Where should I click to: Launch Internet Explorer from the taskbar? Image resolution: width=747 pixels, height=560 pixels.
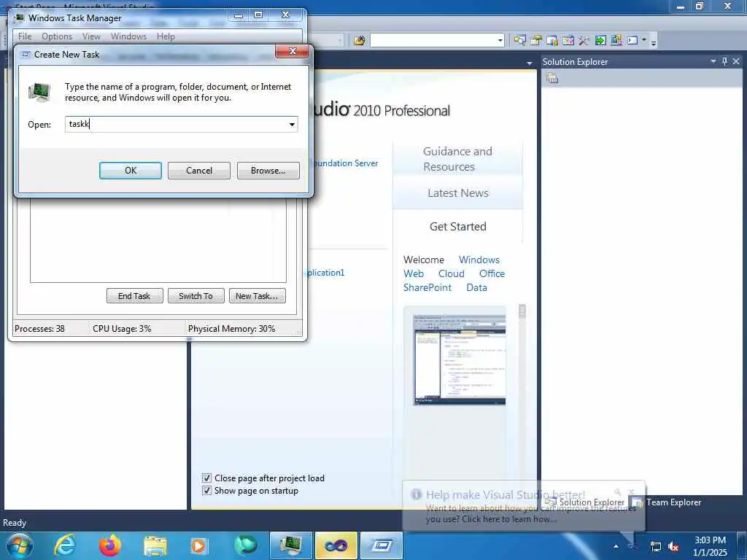(64, 545)
